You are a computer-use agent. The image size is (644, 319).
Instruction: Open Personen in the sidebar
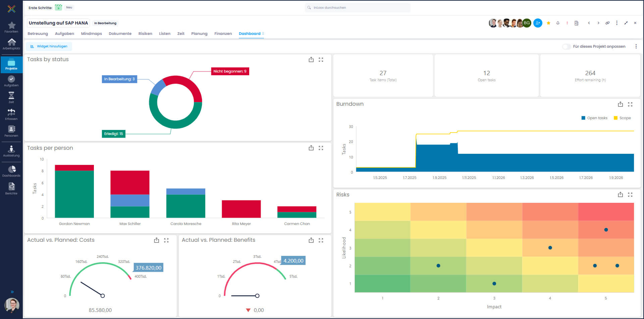pyautogui.click(x=11, y=131)
